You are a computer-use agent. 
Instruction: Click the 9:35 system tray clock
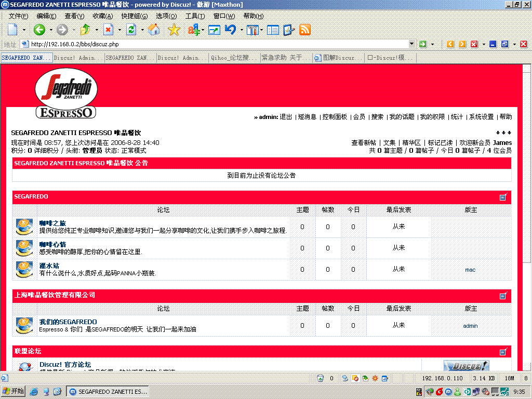click(x=519, y=392)
